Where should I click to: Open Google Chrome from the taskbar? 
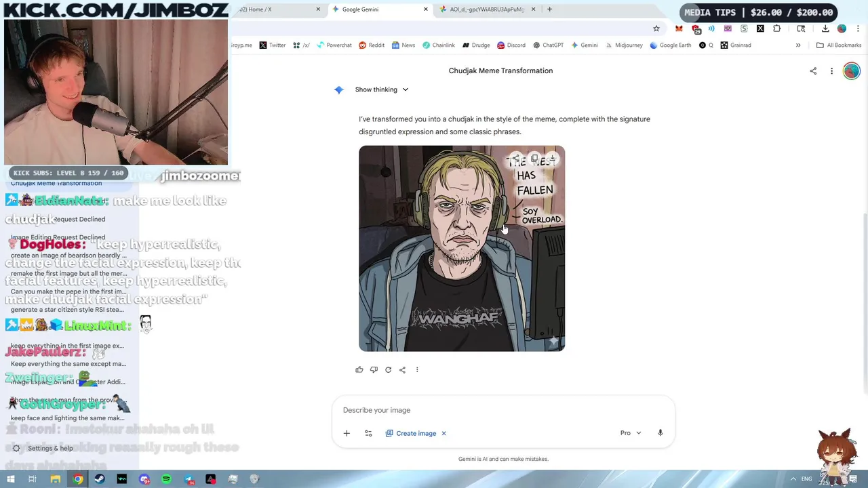click(x=78, y=479)
